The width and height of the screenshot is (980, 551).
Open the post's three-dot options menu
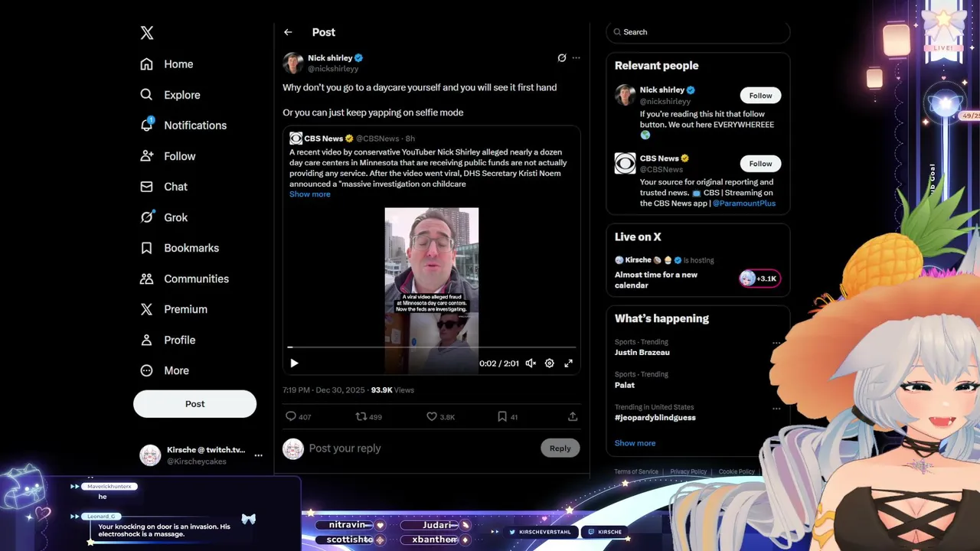click(x=577, y=58)
